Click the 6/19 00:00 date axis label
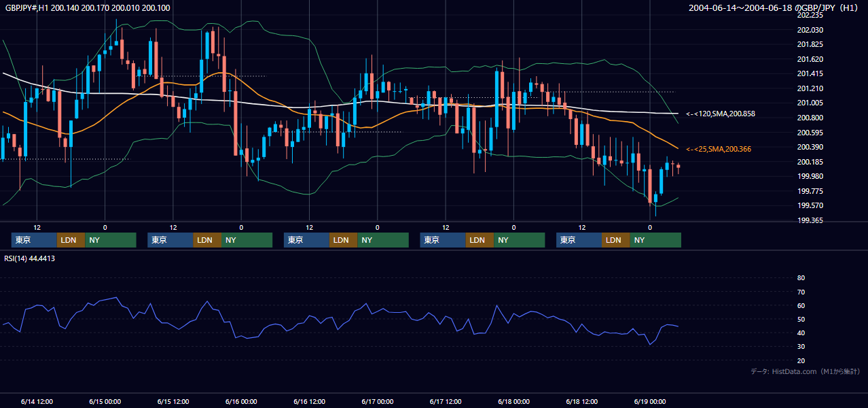 650,402
